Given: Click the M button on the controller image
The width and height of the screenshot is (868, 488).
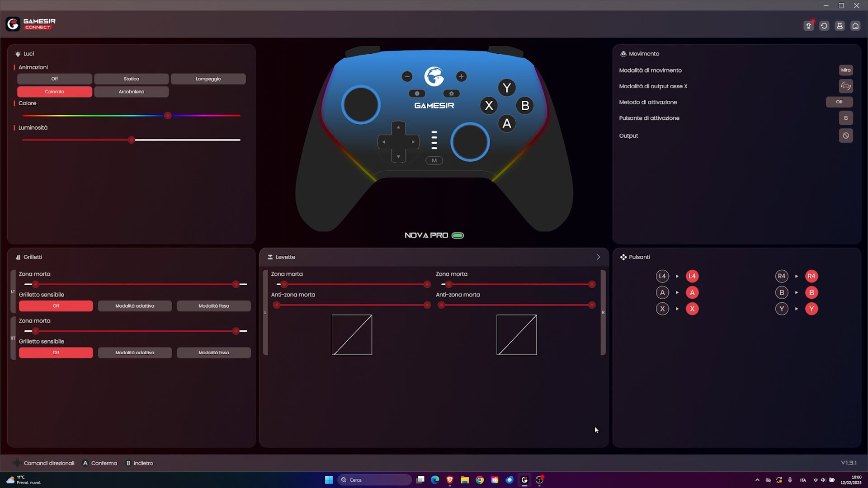Looking at the screenshot, I should point(434,160).
